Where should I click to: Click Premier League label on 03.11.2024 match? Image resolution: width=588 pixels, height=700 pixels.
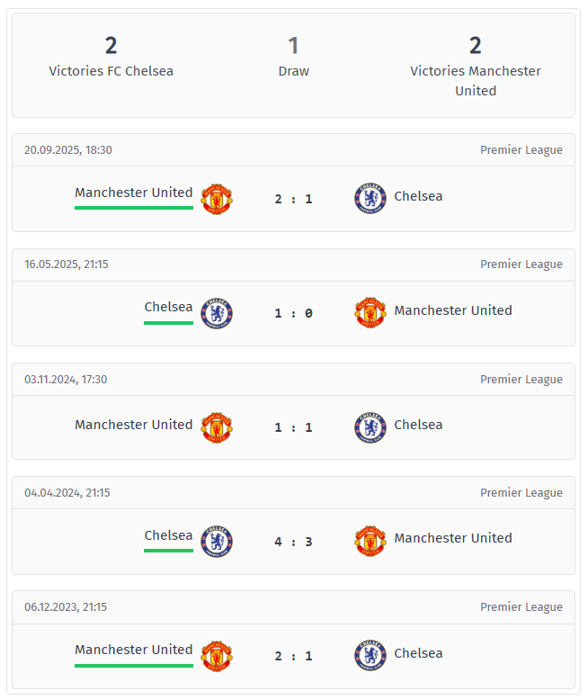(x=521, y=379)
